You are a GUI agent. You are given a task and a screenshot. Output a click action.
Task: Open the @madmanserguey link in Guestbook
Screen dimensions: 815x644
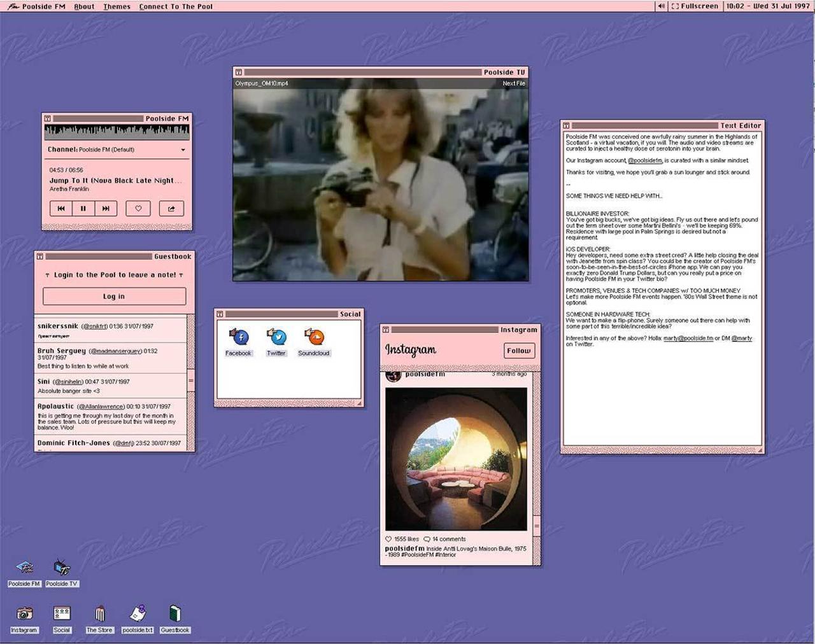pyautogui.click(x=115, y=351)
